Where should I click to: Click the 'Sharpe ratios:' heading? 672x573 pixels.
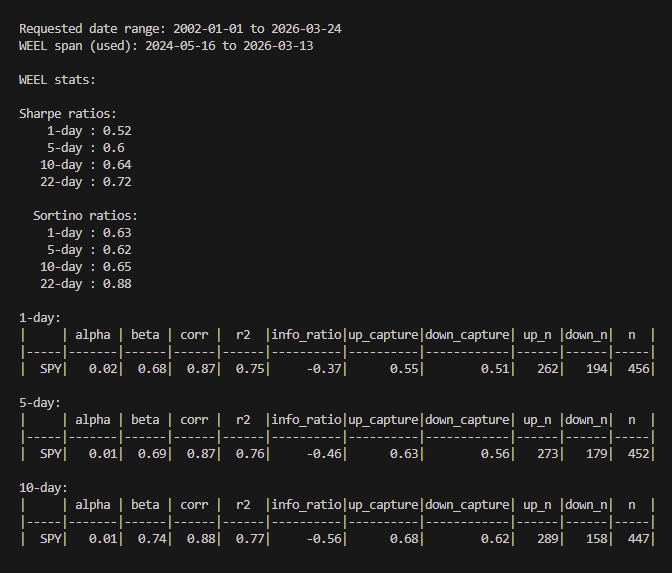(68, 114)
